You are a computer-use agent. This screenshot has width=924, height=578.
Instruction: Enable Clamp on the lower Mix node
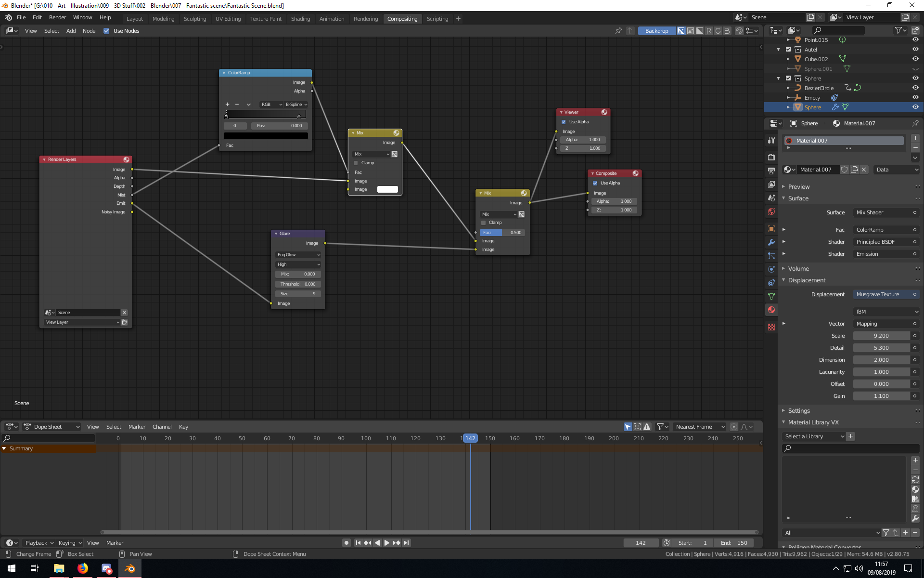[x=484, y=223]
